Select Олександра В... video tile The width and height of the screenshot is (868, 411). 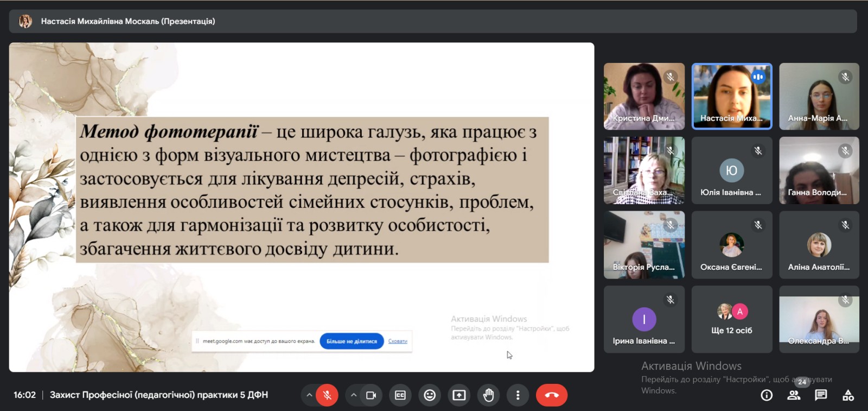[819, 319]
